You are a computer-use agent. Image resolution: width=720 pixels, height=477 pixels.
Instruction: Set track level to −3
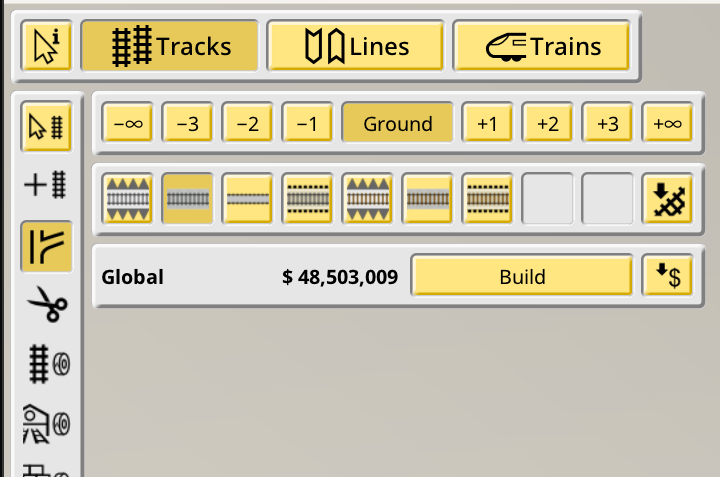point(187,123)
